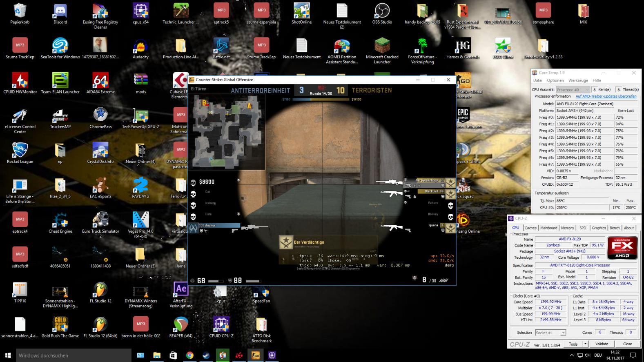Open the Hilfe menu in Core Temp

pyautogui.click(x=597, y=80)
